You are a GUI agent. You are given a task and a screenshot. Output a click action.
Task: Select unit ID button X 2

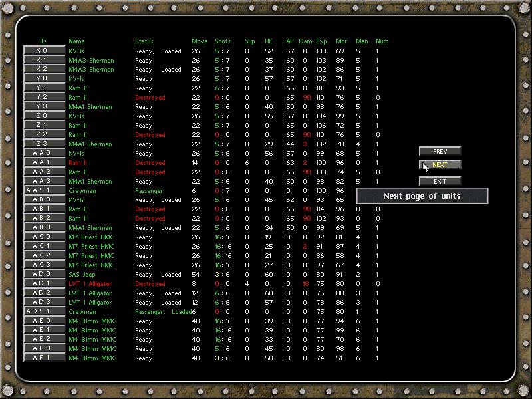[44, 69]
